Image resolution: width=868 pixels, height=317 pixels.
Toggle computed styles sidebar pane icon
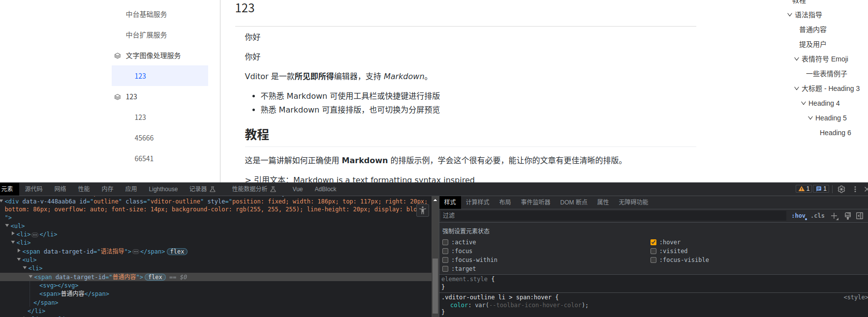(860, 216)
